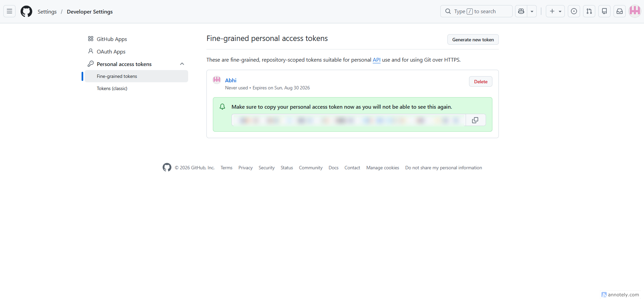This screenshot has height=302, width=644.
Task: Open Privacy footer link
Action: (245, 168)
